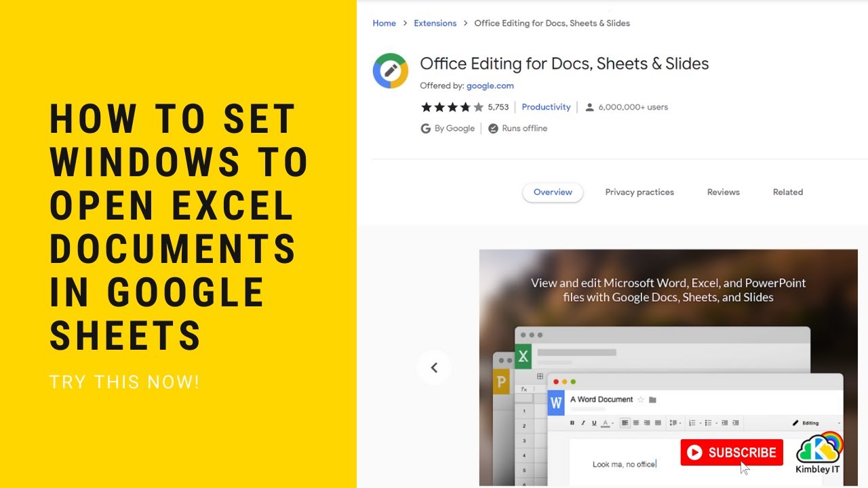This screenshot has height=488, width=868.
Task: Click the fx formula icon in the spreadsheet
Action: click(x=524, y=389)
